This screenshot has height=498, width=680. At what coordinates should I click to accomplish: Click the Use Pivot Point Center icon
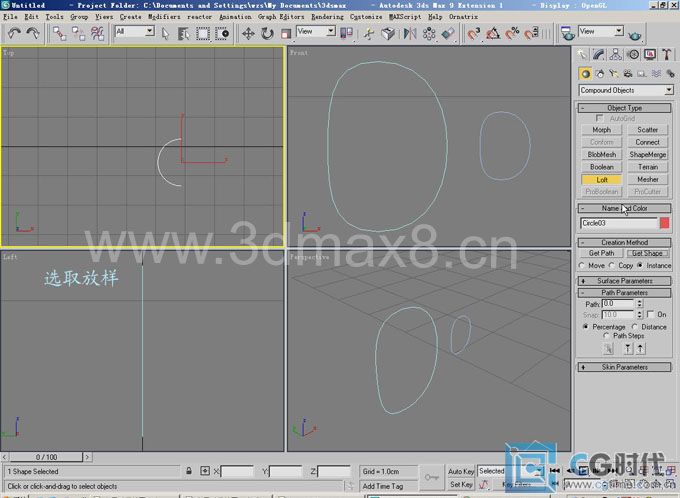346,33
